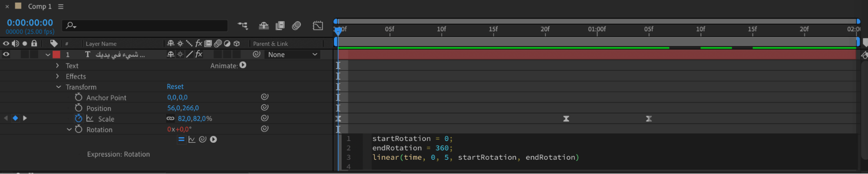Toggle the shy layers hide switch

tap(264, 26)
